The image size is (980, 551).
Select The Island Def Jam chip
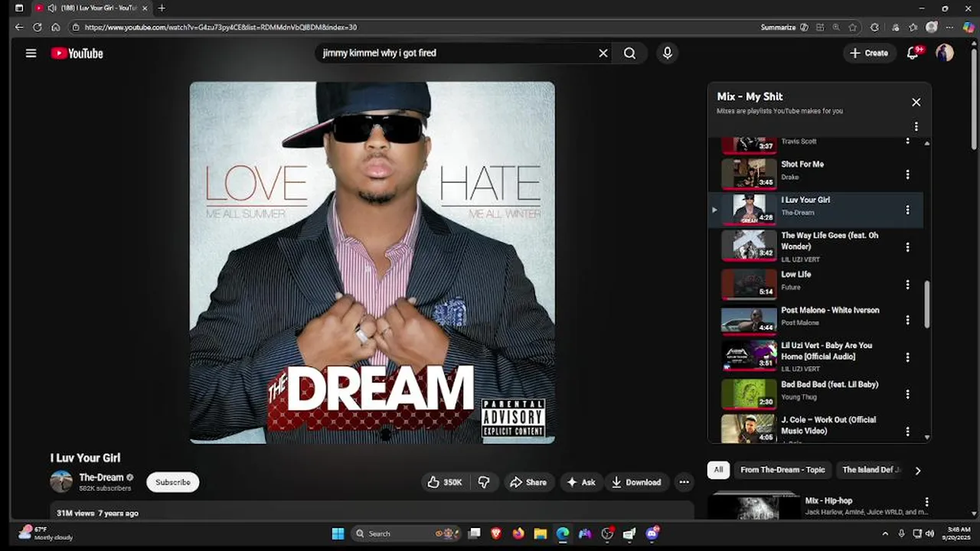(x=871, y=470)
